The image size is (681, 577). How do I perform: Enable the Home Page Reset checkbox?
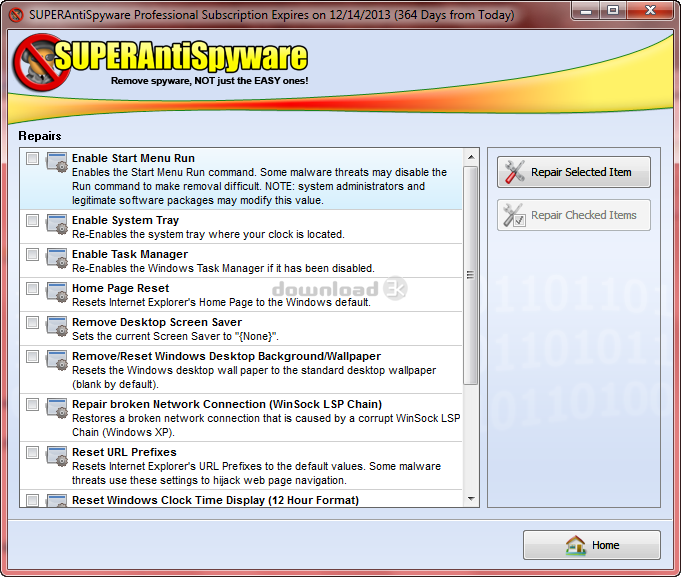(x=33, y=289)
